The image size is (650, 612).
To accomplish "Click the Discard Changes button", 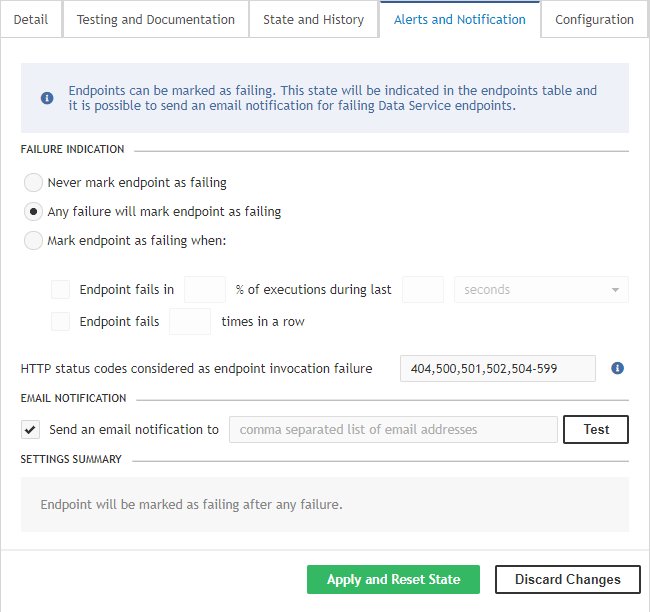I will pos(567,580).
